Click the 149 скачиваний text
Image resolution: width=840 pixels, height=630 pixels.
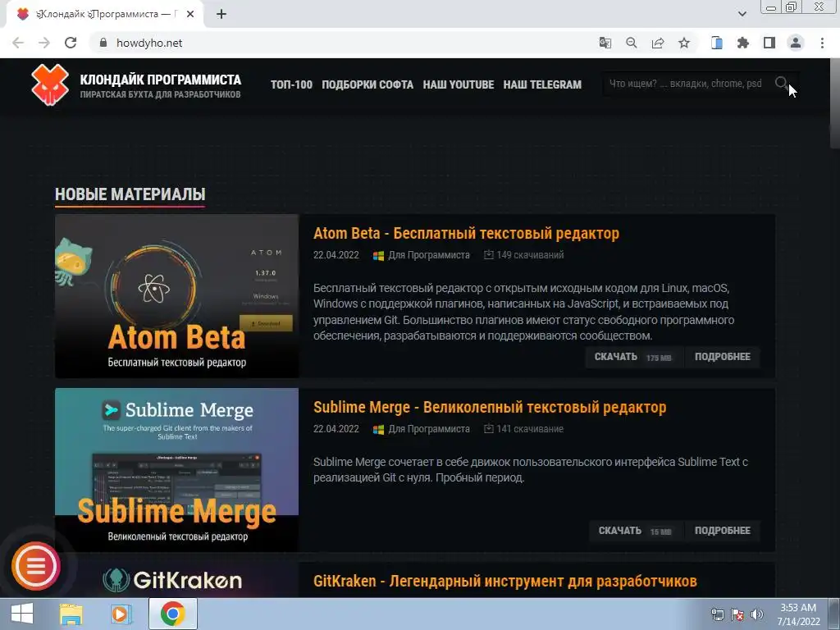(530, 255)
